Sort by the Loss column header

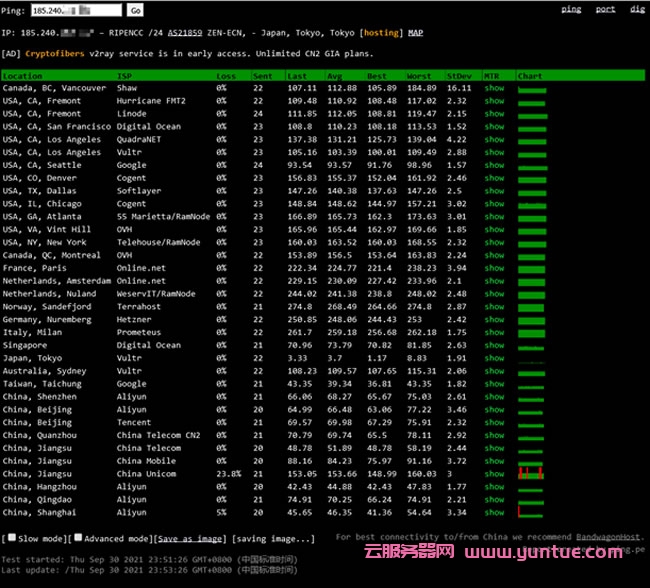coord(226,76)
